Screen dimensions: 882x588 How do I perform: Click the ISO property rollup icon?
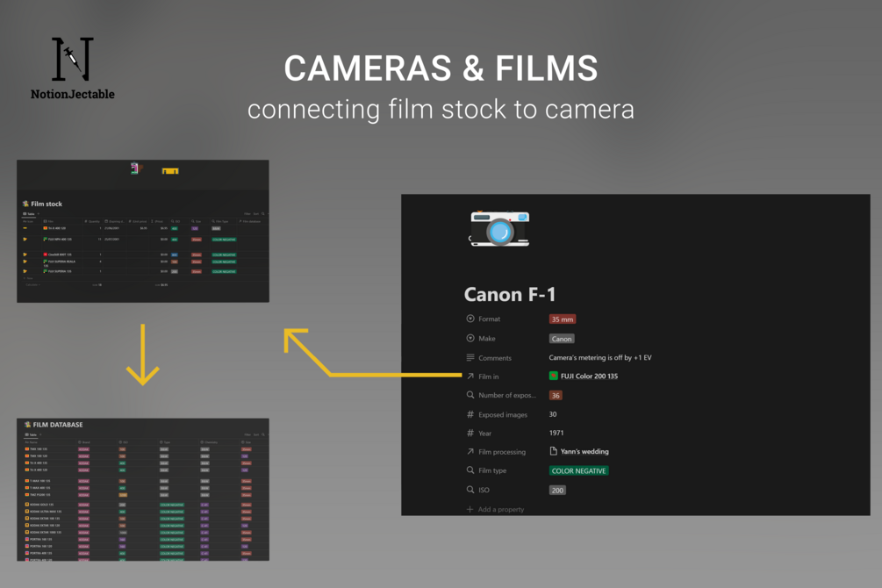coord(470,490)
